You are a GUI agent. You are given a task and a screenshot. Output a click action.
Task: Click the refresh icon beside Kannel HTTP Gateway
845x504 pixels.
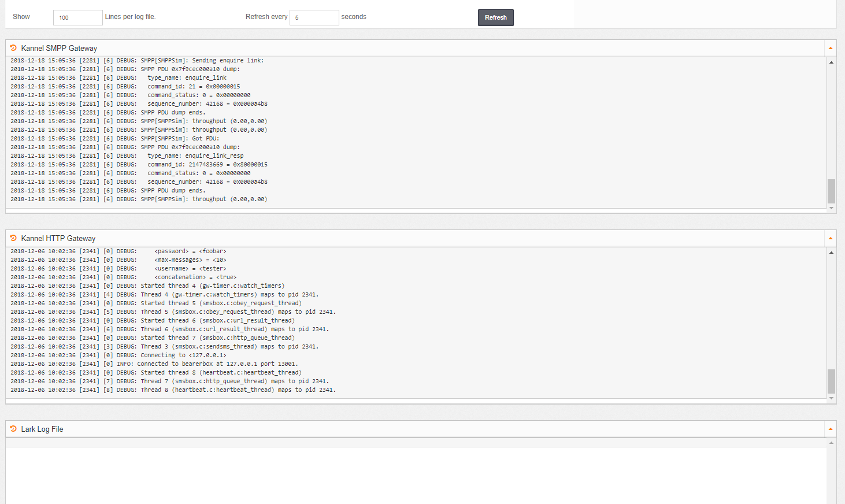13,238
